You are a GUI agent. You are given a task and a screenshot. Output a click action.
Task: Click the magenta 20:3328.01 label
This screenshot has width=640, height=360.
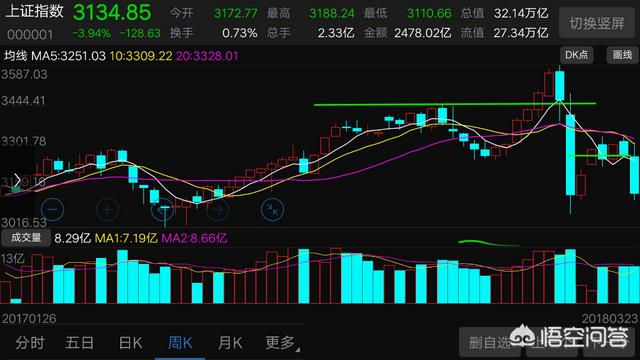pyautogui.click(x=207, y=56)
